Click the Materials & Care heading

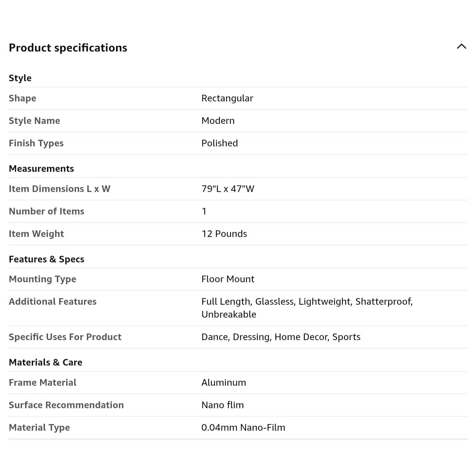[46, 362]
